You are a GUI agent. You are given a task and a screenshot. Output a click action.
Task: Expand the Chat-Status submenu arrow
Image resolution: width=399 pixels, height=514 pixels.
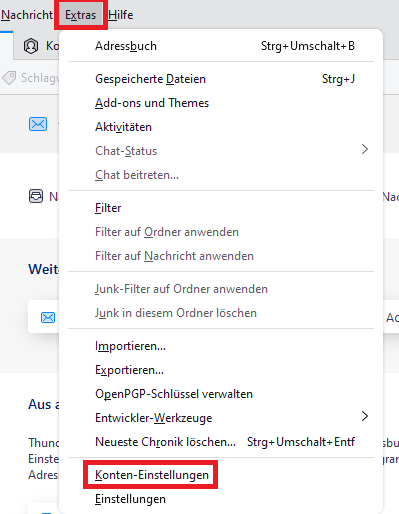[x=365, y=149]
